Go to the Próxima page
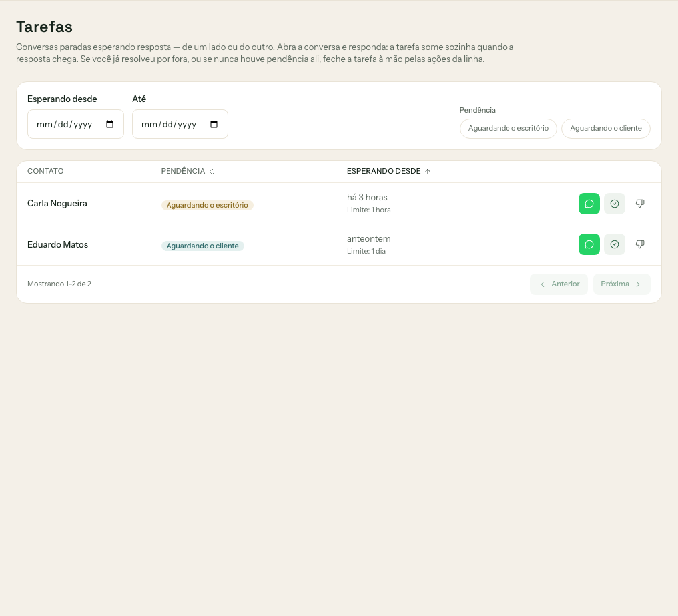Image resolution: width=678 pixels, height=616 pixels. tap(622, 284)
